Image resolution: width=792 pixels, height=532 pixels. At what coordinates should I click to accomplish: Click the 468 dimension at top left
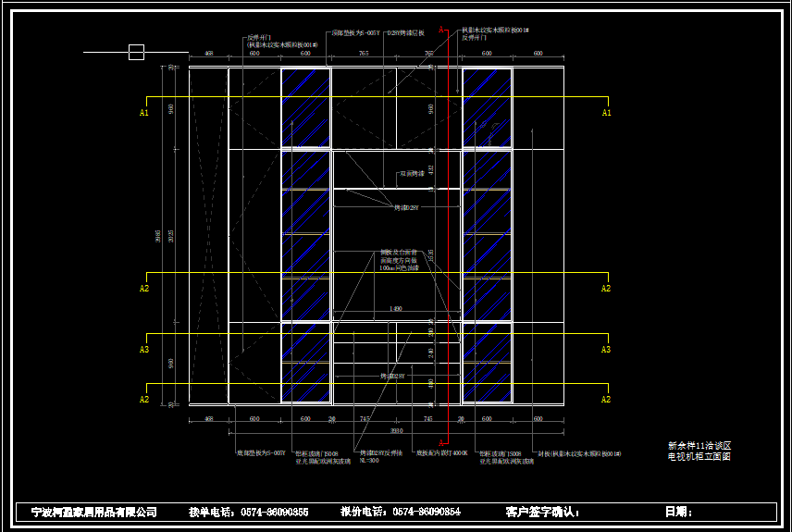[x=208, y=55]
